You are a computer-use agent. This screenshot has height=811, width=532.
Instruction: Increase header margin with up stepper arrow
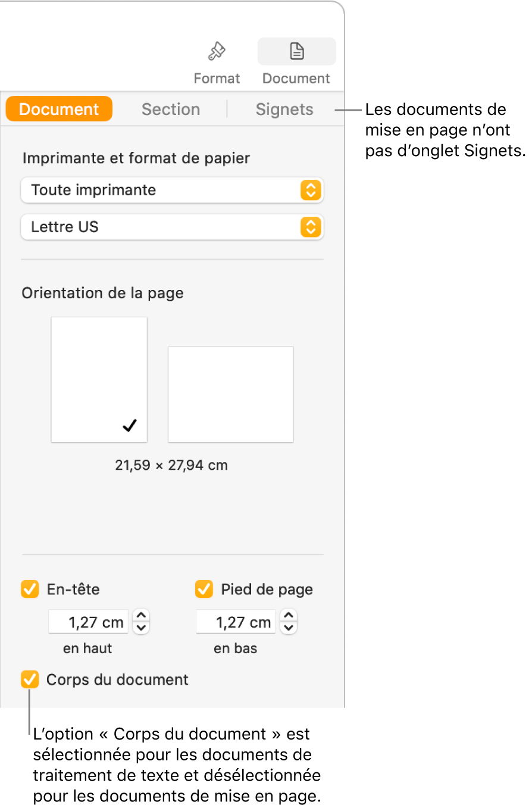click(141, 616)
